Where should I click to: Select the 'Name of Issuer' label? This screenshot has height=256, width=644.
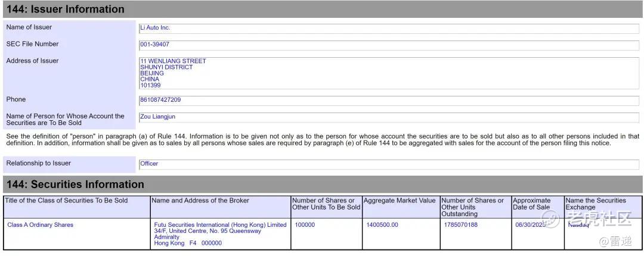pos(29,27)
